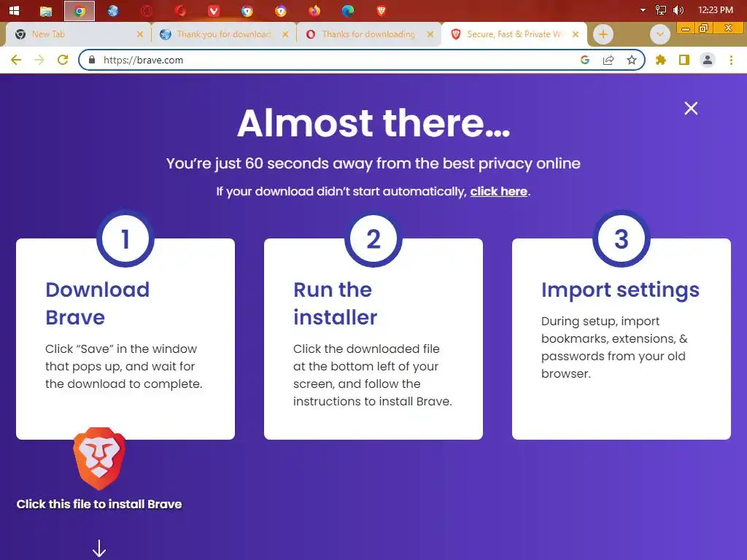747x560 pixels.
Task: Open the Chrome three-dot menu
Action: (731, 60)
